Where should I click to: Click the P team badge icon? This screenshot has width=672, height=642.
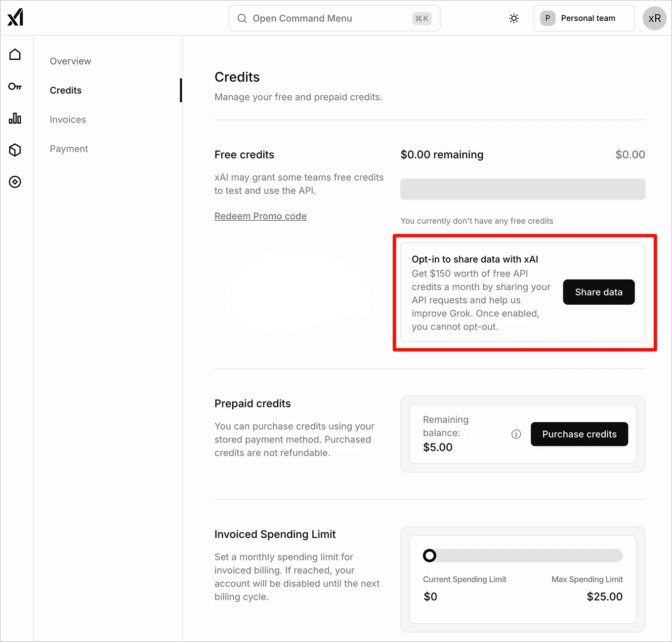(547, 18)
